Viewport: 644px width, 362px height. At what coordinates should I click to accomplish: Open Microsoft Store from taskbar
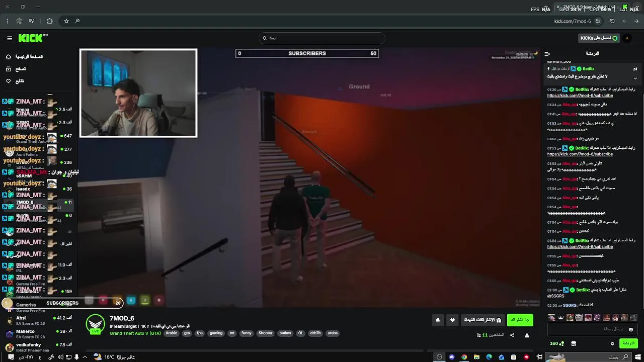point(514,357)
